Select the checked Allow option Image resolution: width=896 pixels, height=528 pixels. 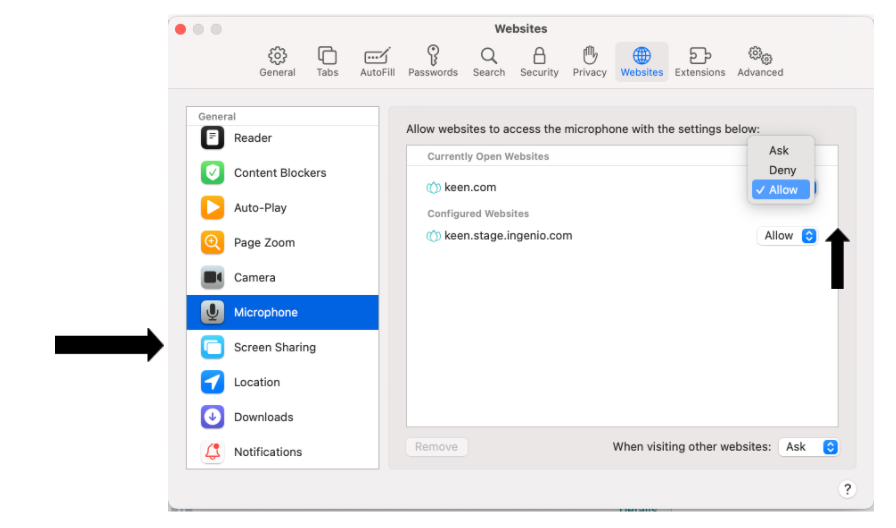click(782, 190)
